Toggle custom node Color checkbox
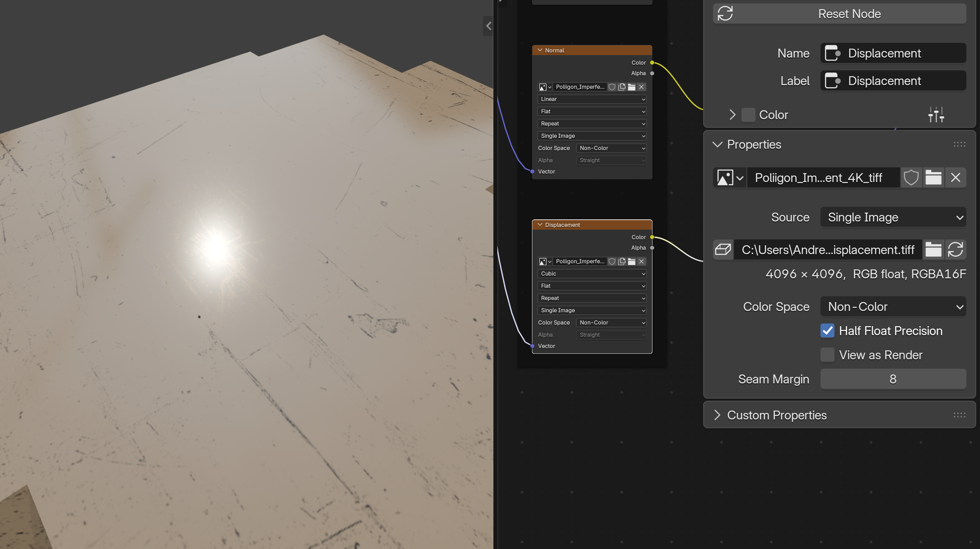This screenshot has height=549, width=980. (x=748, y=115)
